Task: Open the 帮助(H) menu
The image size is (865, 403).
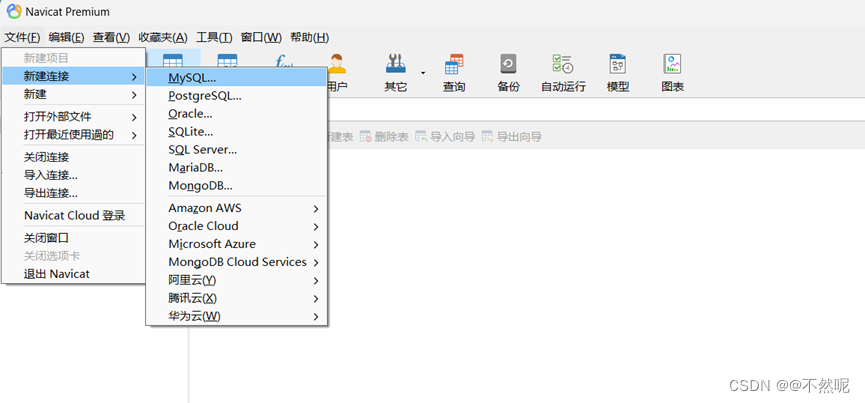Action: point(309,37)
